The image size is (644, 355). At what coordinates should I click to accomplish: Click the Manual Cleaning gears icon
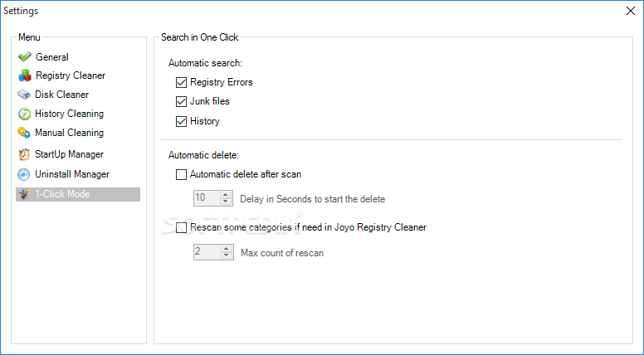[24, 133]
